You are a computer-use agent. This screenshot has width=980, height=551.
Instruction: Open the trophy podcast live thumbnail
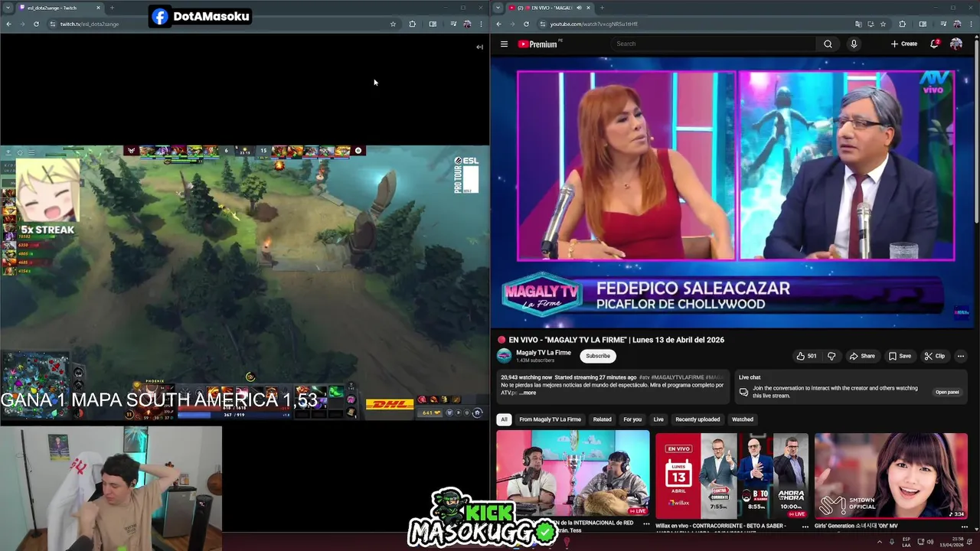click(573, 474)
